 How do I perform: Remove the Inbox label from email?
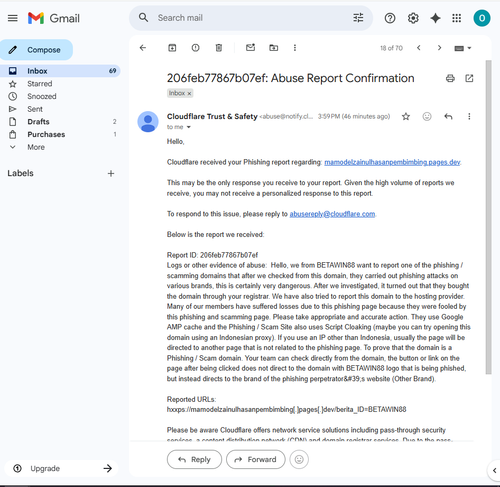(x=189, y=94)
